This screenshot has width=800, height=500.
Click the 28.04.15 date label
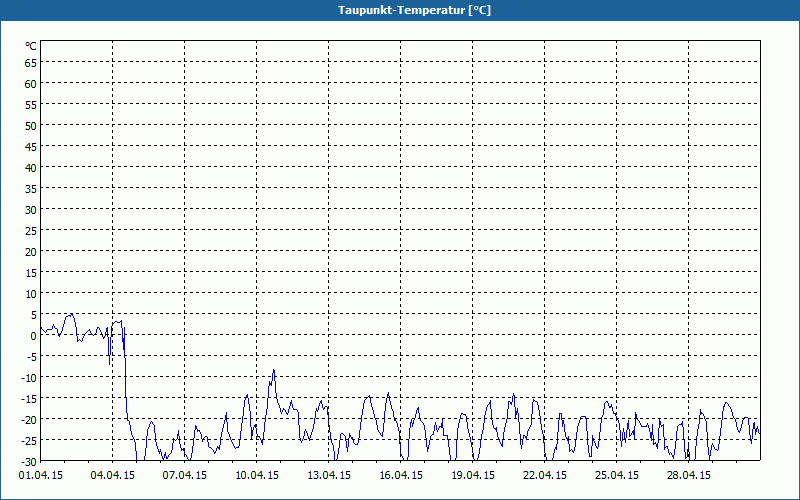pyautogui.click(x=688, y=476)
